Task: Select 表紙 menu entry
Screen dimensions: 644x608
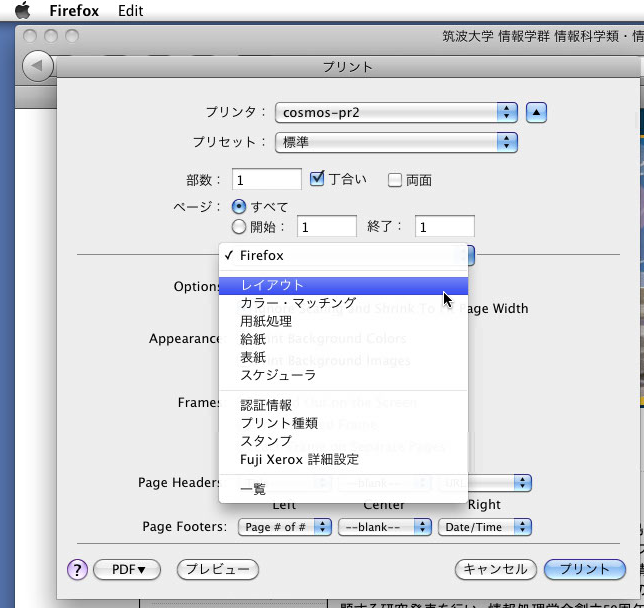Action: [343, 357]
